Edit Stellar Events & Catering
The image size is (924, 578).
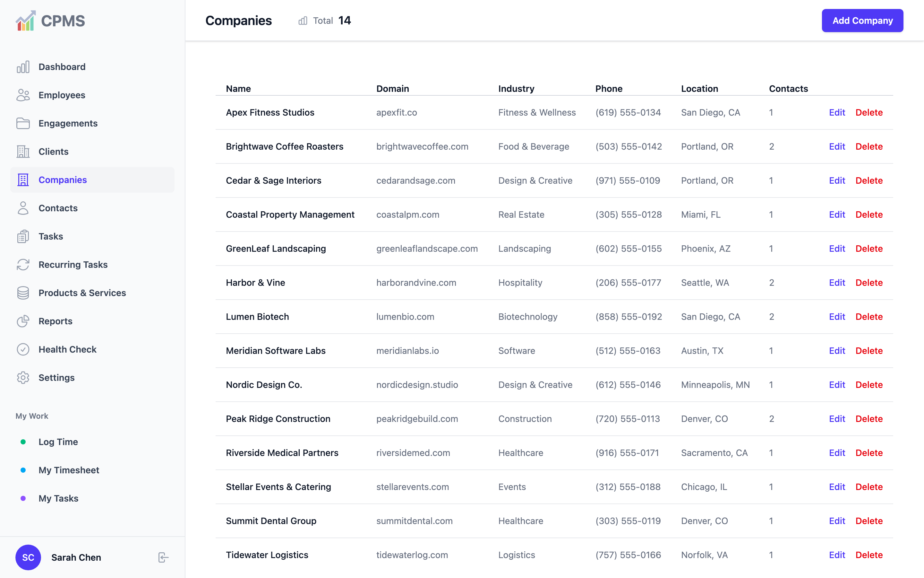[x=837, y=486]
